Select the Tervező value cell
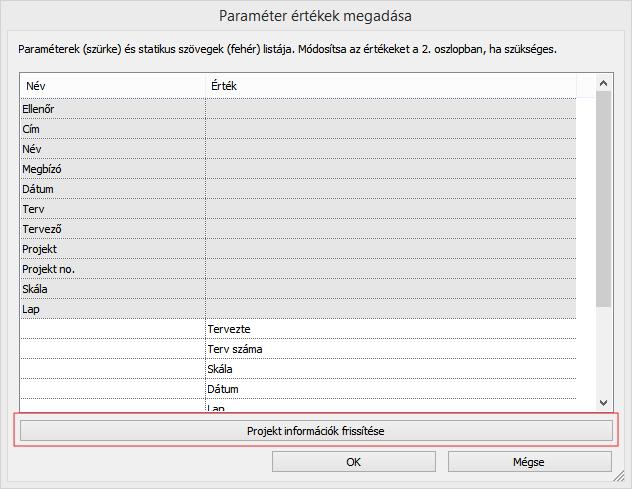 tap(391, 229)
